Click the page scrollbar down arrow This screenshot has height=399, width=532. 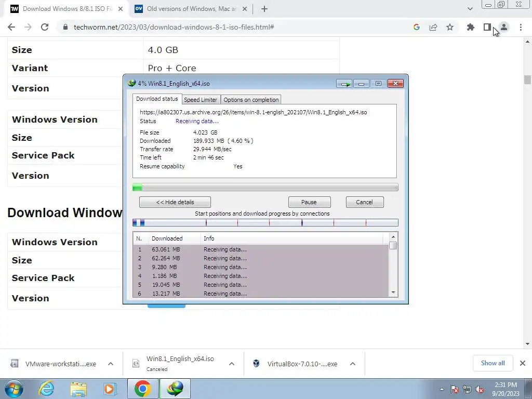(x=527, y=344)
